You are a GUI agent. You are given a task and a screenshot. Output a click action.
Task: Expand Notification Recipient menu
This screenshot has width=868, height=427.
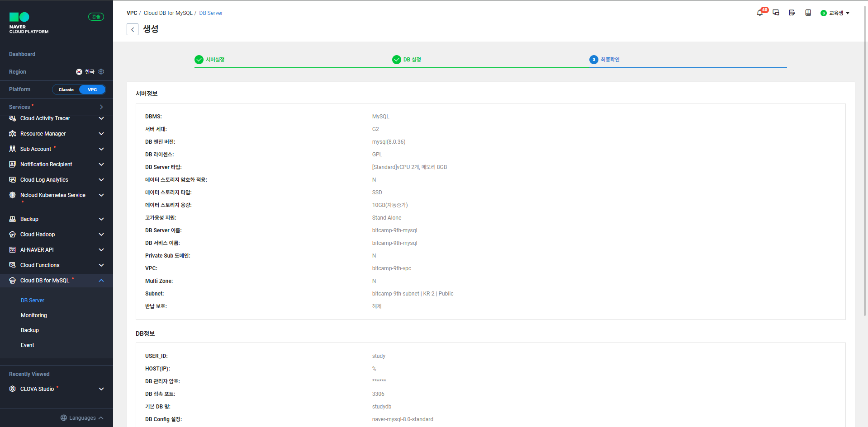[101, 164]
